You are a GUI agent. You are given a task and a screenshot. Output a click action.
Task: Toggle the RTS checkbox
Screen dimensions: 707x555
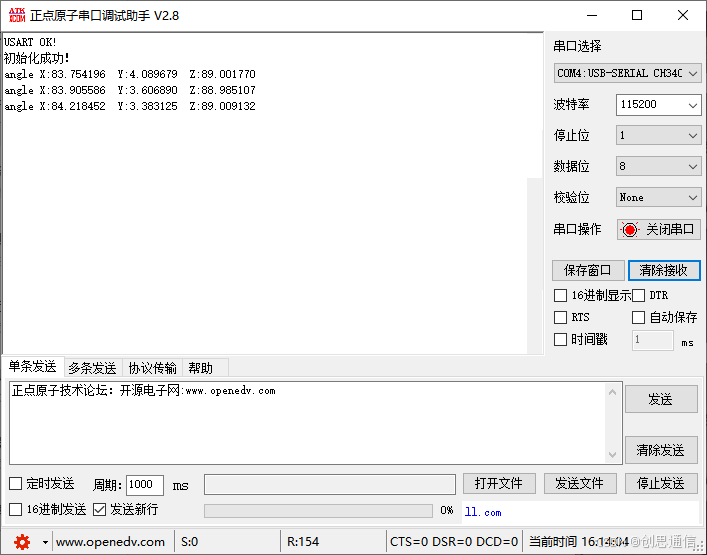(x=560, y=317)
